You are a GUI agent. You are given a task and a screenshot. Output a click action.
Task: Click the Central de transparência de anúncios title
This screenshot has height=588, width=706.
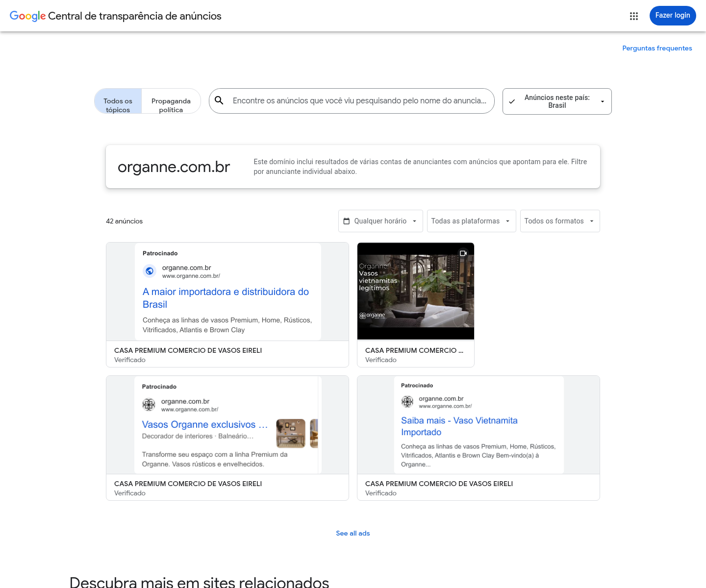pyautogui.click(x=135, y=16)
